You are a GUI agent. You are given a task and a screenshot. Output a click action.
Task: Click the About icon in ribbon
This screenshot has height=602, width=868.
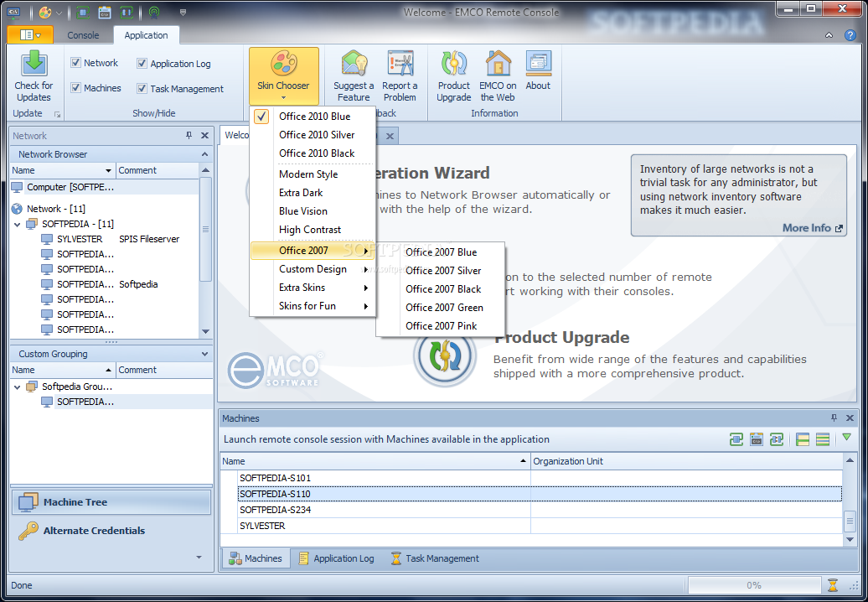[x=538, y=63]
